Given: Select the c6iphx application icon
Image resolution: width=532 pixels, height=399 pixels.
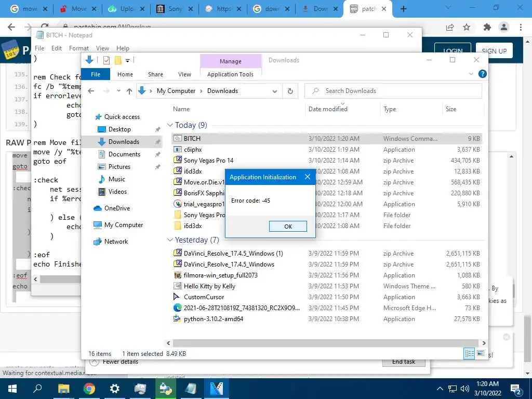Looking at the screenshot, I should (x=178, y=149).
